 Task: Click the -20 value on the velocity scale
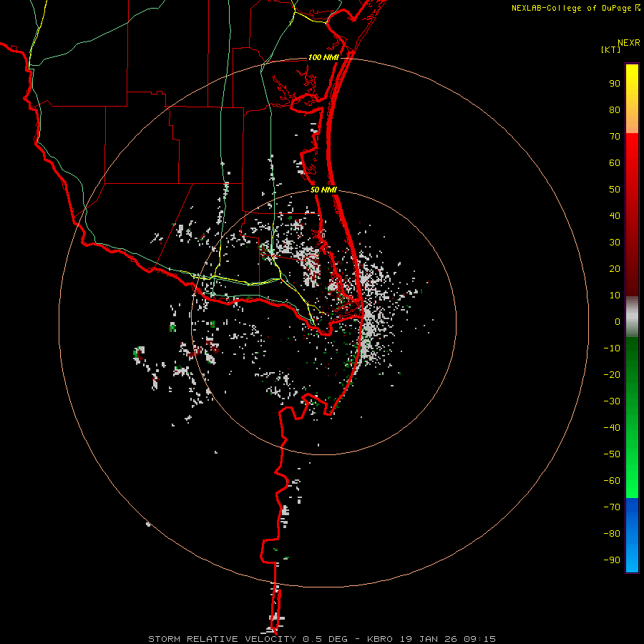[612, 374]
